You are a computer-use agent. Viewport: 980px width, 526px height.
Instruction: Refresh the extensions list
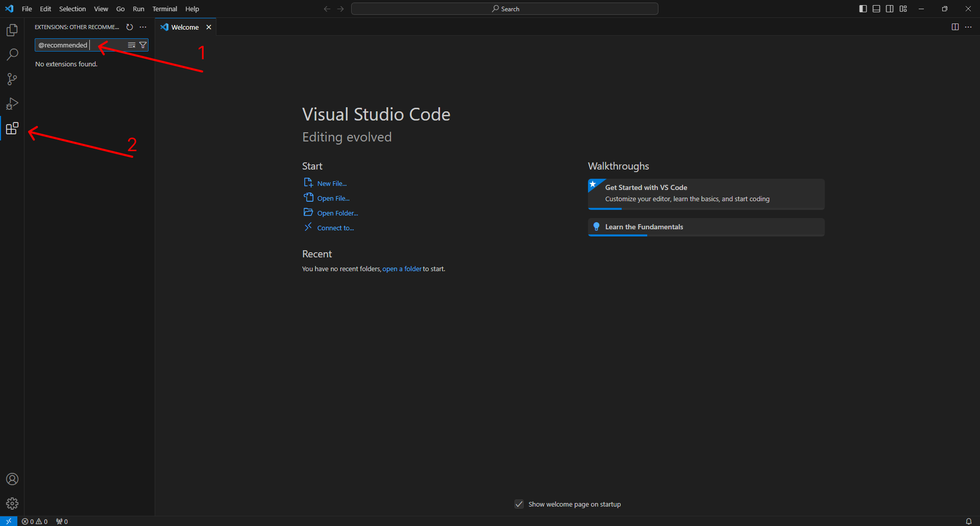[130, 27]
